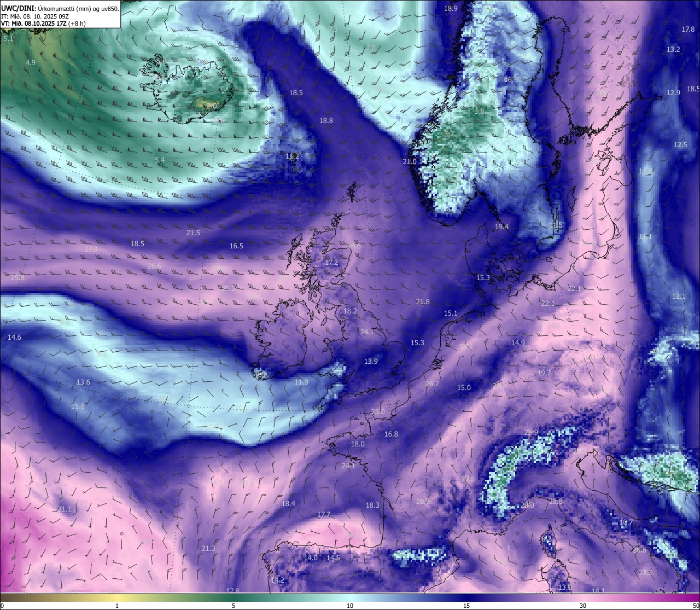
Task: Select the '21.1' value label
Action: (65, 509)
